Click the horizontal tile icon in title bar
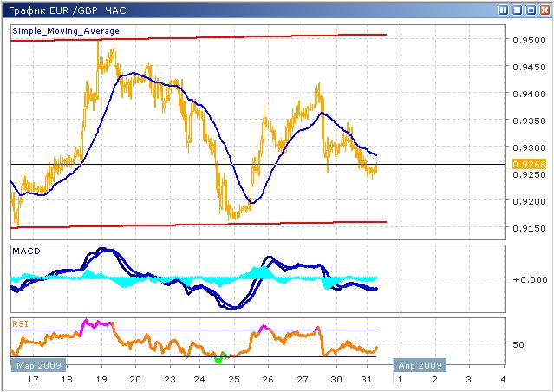This screenshot has width=554, height=392. point(518,10)
